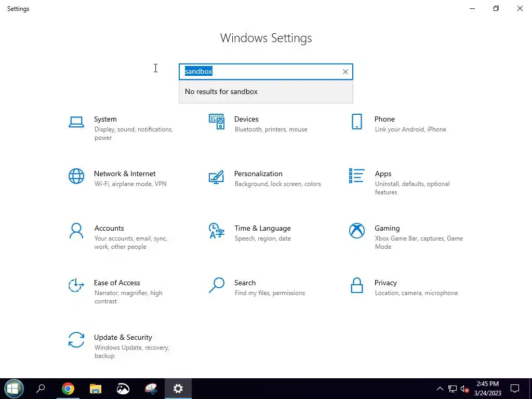
Task: Click the Devices heading
Action: 246,119
